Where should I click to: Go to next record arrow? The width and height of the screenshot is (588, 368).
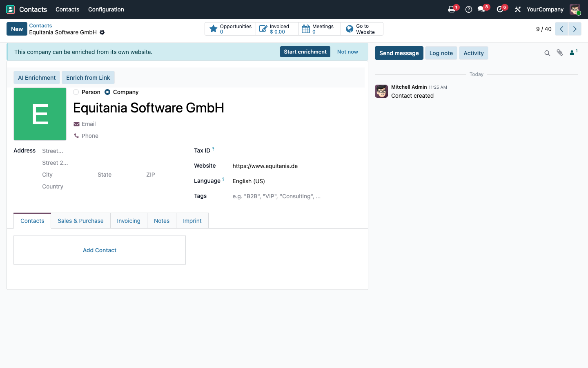(575, 29)
